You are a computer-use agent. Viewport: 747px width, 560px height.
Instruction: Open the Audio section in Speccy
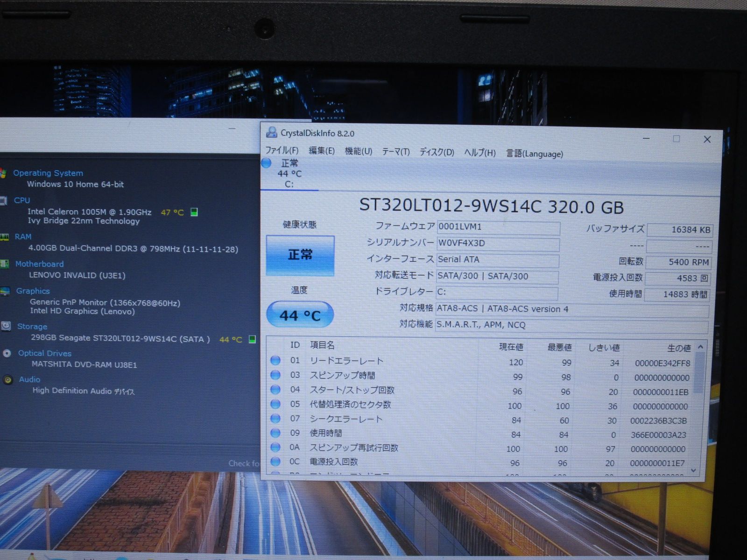29,379
